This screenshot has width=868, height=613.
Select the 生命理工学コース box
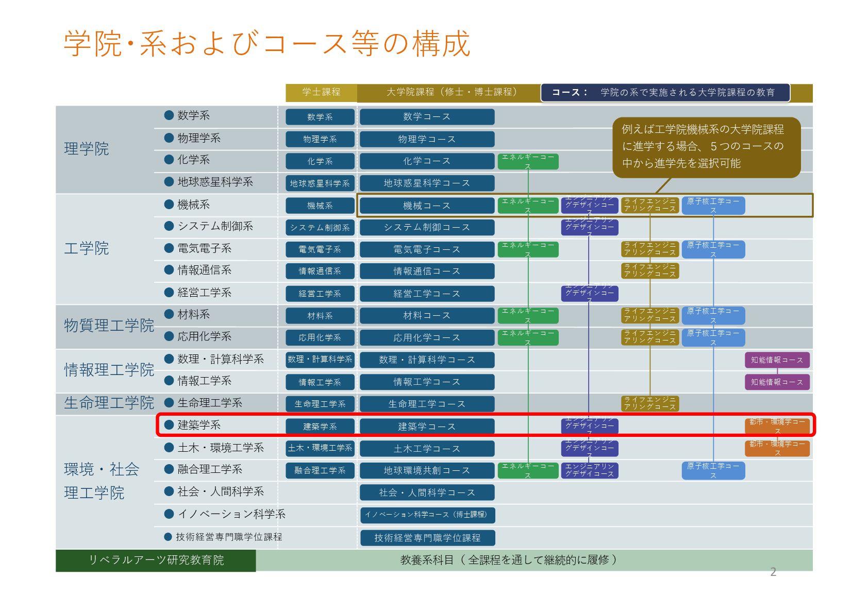pos(427,404)
